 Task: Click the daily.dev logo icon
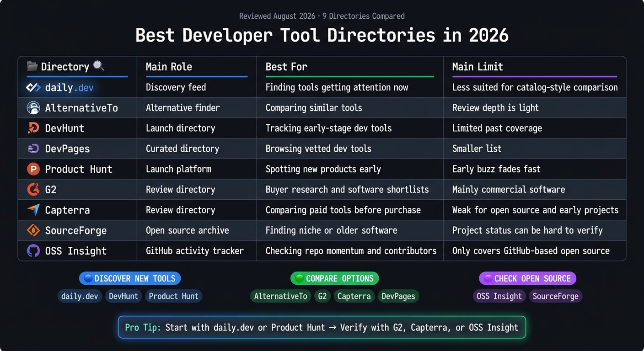click(x=33, y=87)
